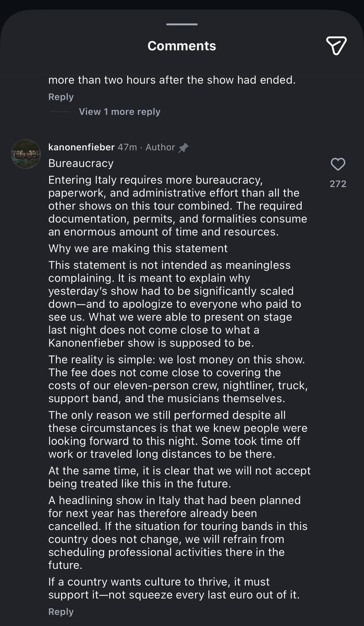Click the "The reality is simple" paragraph
Screen dimensions: 364x626
177,379
